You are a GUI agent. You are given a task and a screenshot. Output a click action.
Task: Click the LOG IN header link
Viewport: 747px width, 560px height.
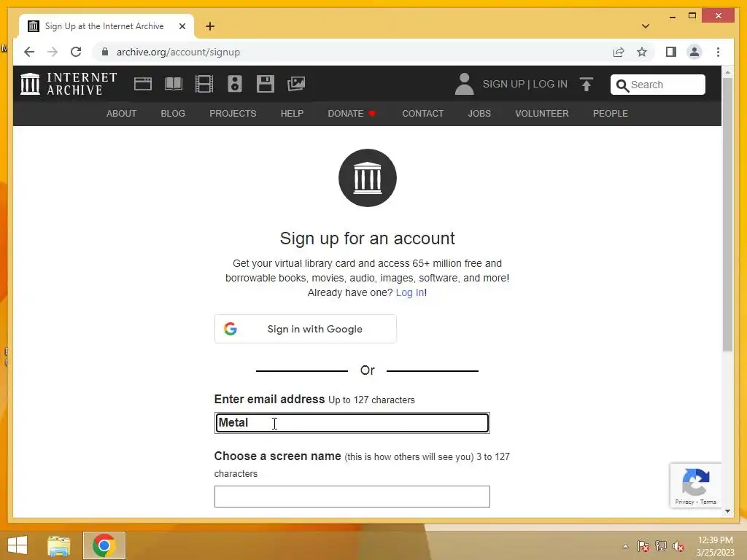tap(550, 85)
